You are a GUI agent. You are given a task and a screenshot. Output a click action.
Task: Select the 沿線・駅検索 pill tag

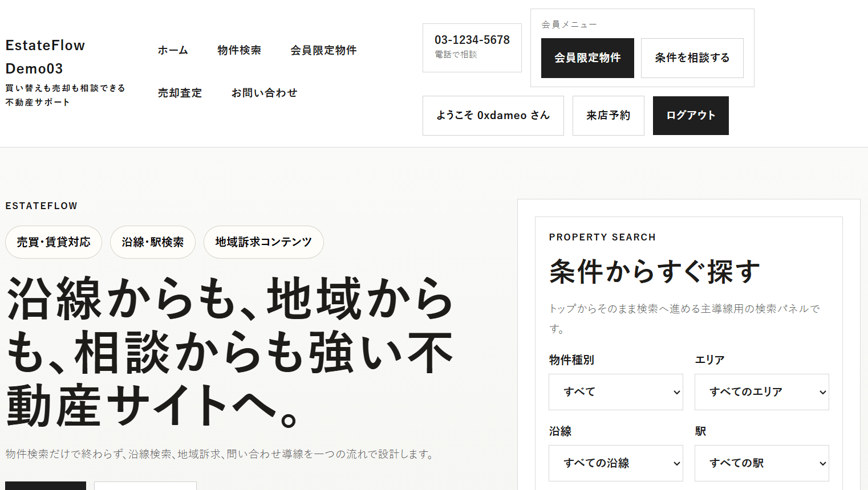pos(153,242)
